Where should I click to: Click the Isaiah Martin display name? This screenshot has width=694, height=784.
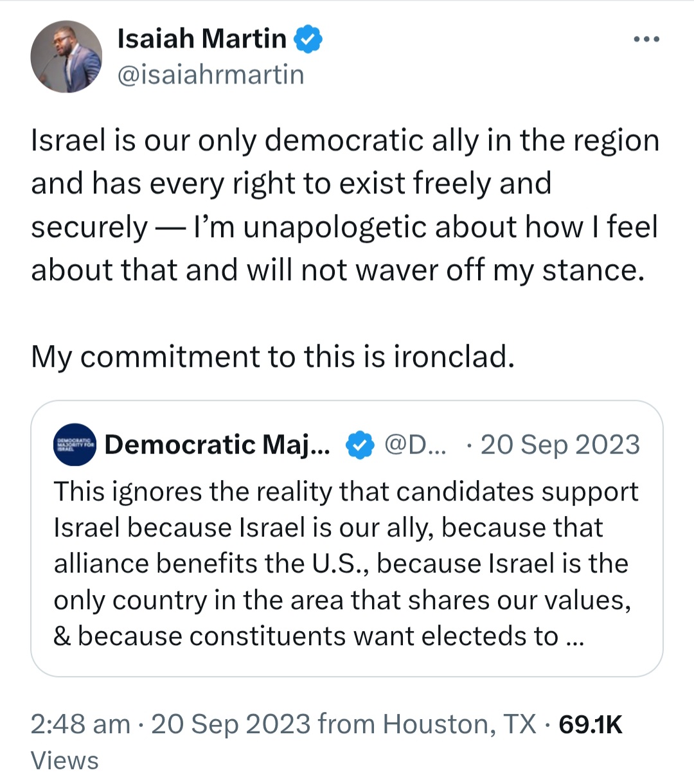pyautogui.click(x=202, y=39)
